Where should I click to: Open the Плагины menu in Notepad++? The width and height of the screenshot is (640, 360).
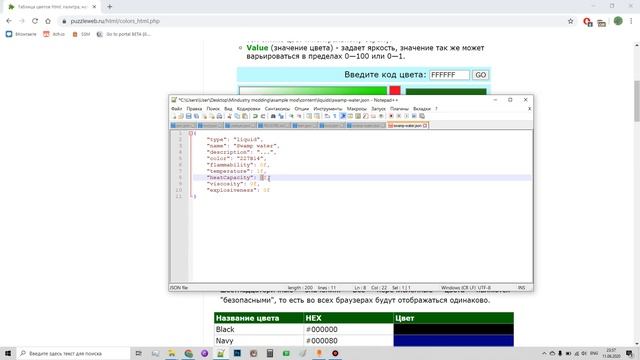pos(399,109)
